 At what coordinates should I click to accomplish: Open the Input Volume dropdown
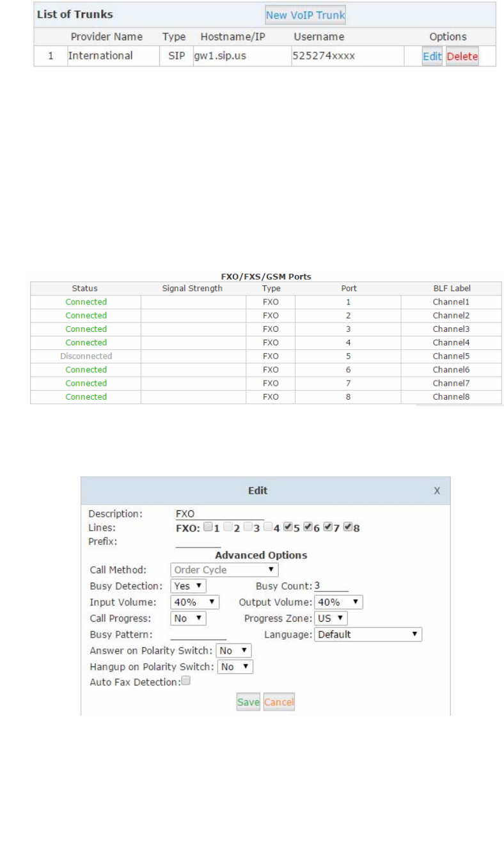click(195, 602)
